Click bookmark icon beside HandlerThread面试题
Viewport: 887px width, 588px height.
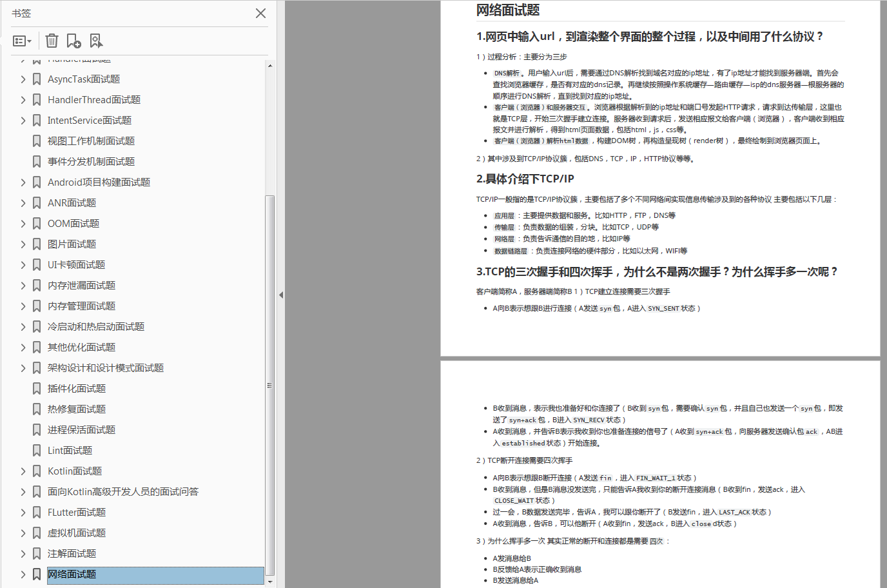tap(37, 100)
